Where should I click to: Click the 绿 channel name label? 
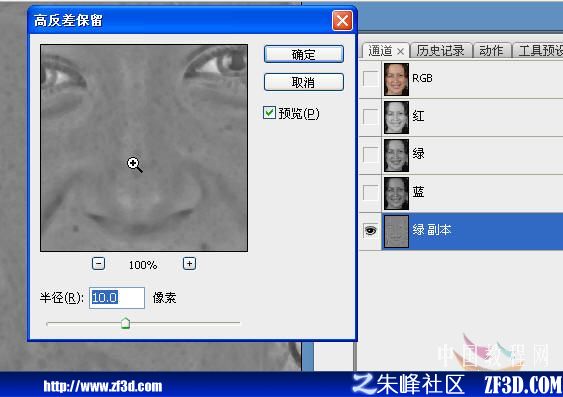pyautogui.click(x=418, y=154)
